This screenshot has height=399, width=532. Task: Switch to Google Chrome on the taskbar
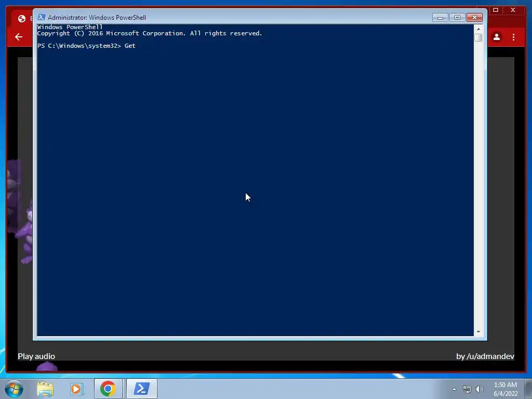(108, 389)
